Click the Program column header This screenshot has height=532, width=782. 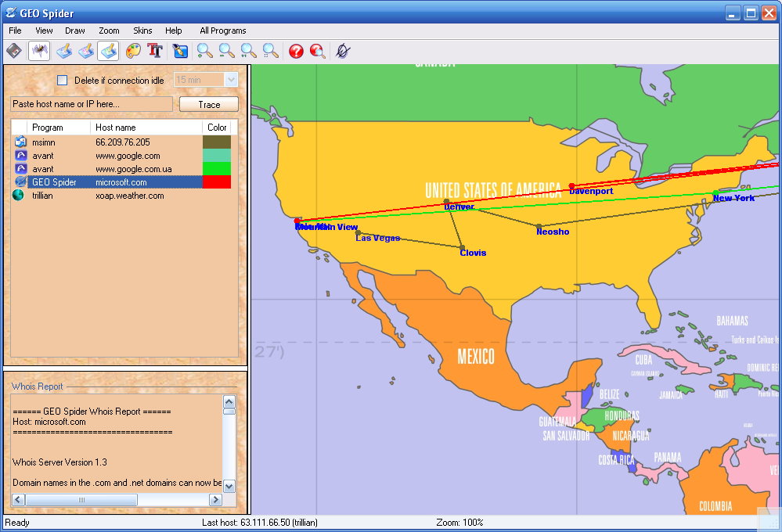59,128
